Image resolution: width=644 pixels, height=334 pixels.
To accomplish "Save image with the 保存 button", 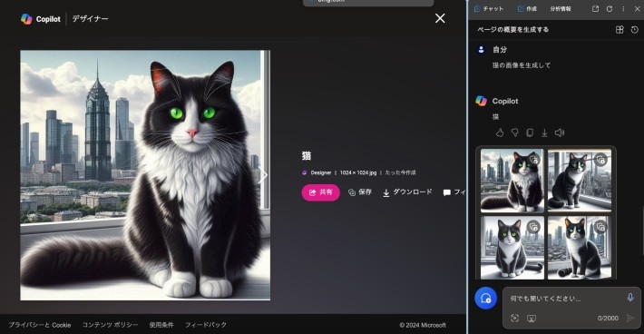I will click(x=360, y=192).
